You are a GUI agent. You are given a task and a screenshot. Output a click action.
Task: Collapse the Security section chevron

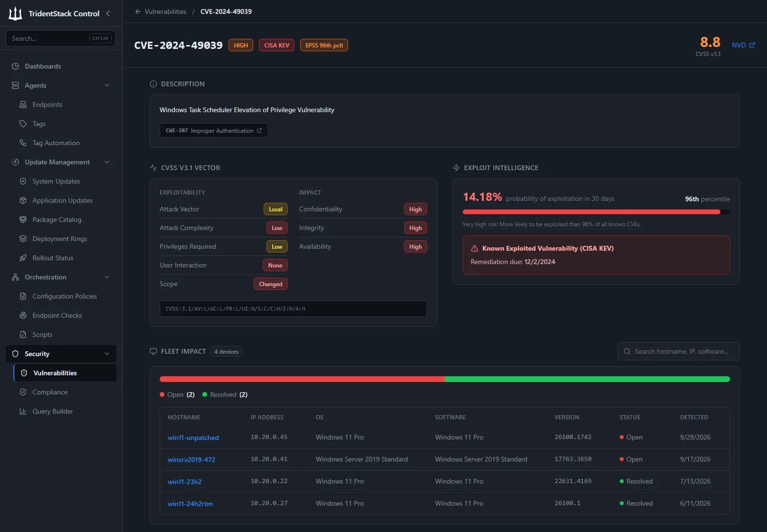[x=107, y=354]
